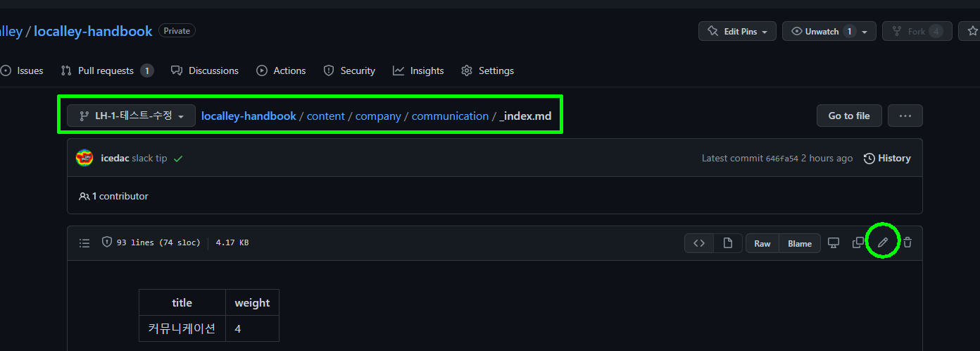Open the Pull requests tab
Viewport: 980px width, 351px height.
(106, 70)
